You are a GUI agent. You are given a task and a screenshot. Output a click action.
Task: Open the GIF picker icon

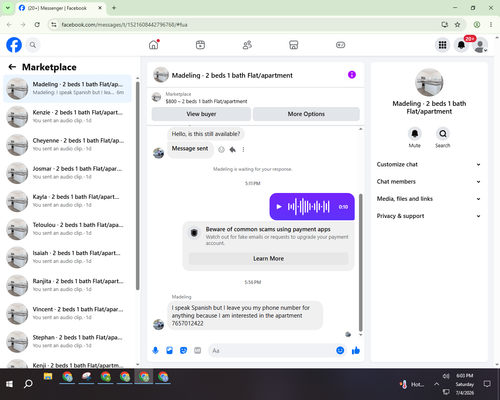click(x=198, y=350)
